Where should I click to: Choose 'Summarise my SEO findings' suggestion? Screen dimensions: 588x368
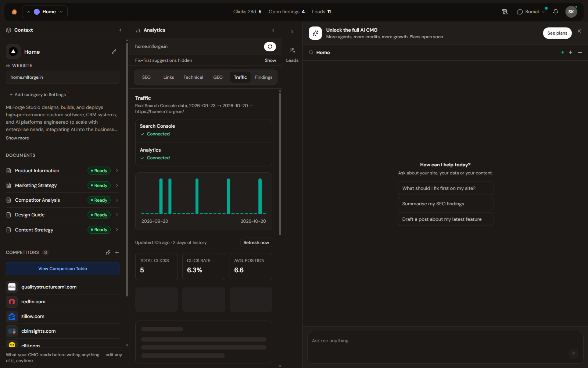[445, 204]
